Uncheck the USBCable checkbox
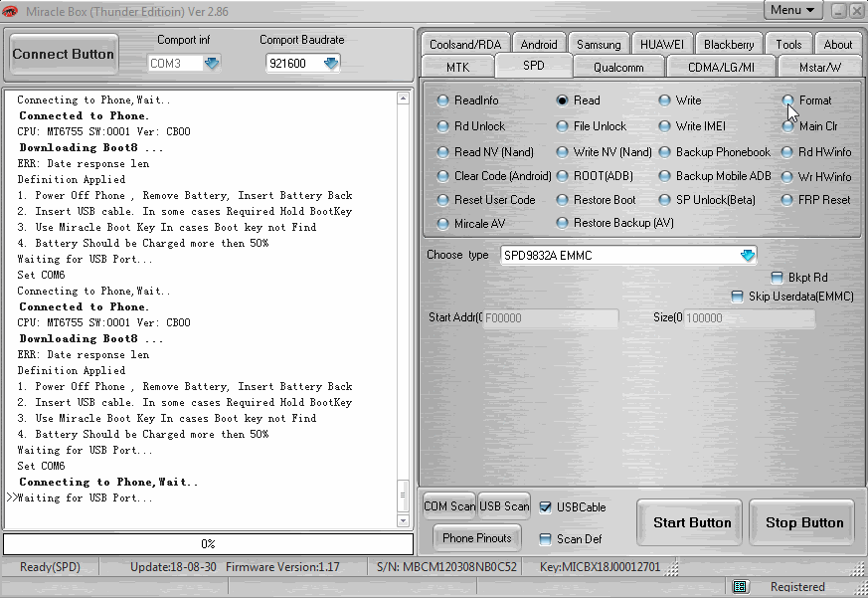Screen dimensions: 868x598 tap(545, 507)
